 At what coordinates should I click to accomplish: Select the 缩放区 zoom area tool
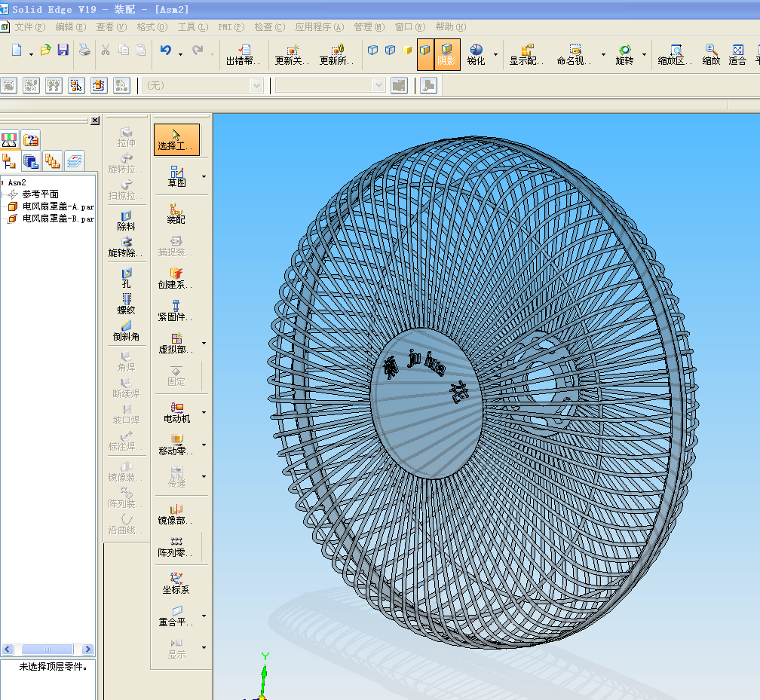[674, 55]
